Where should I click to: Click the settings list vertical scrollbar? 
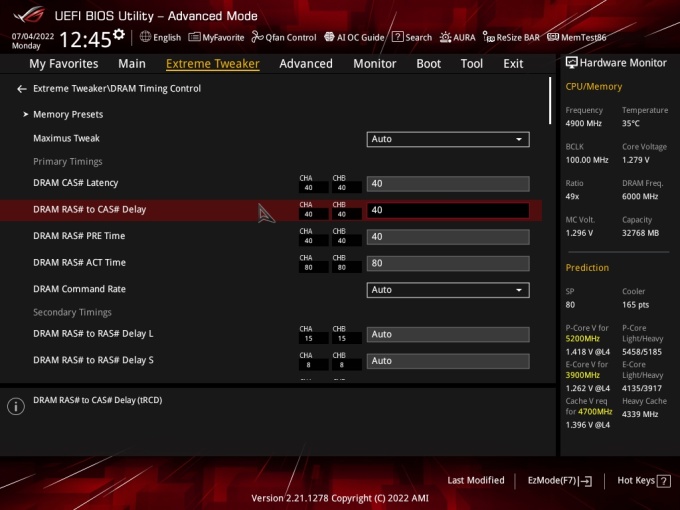pos(550,101)
